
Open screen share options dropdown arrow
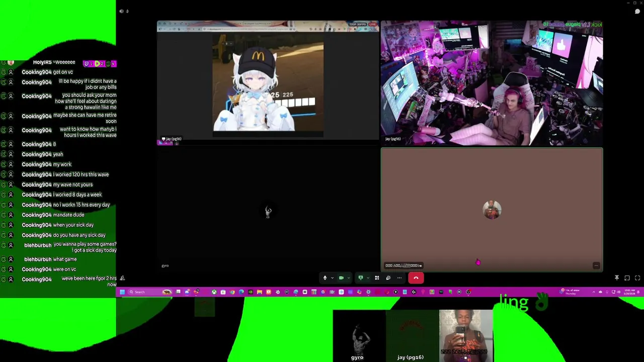[x=368, y=278]
